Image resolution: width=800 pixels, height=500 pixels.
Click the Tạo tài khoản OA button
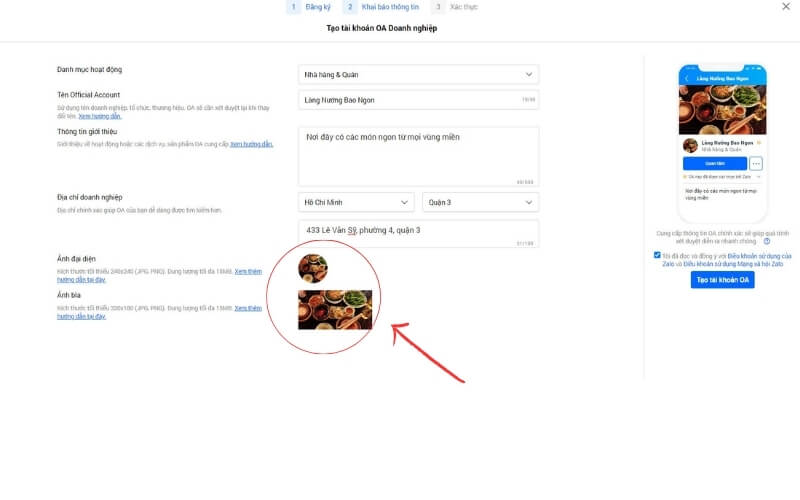click(x=722, y=280)
